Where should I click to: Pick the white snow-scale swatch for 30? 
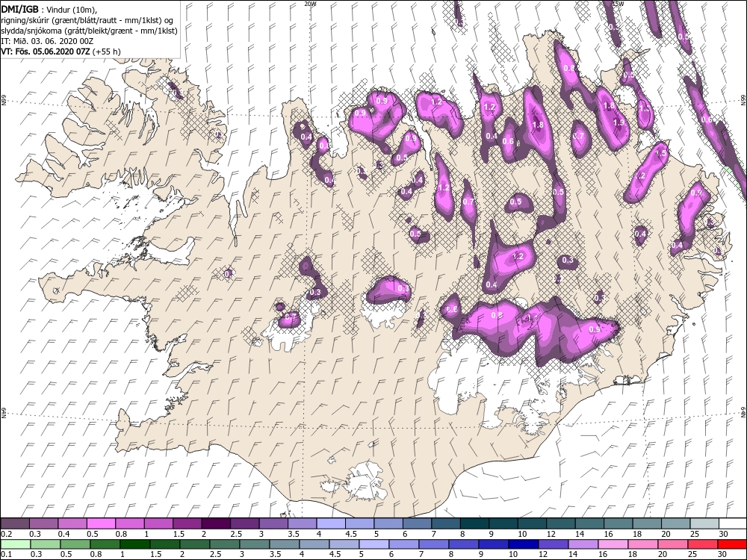tap(732, 524)
